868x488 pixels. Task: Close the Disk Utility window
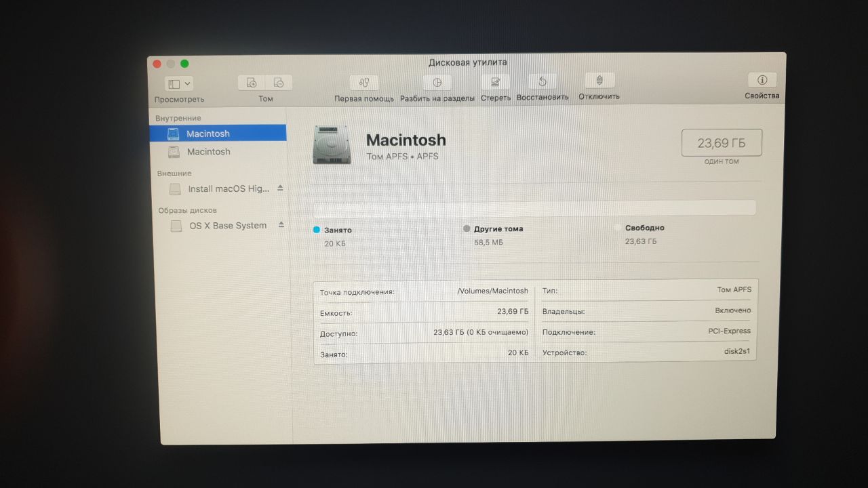click(157, 64)
